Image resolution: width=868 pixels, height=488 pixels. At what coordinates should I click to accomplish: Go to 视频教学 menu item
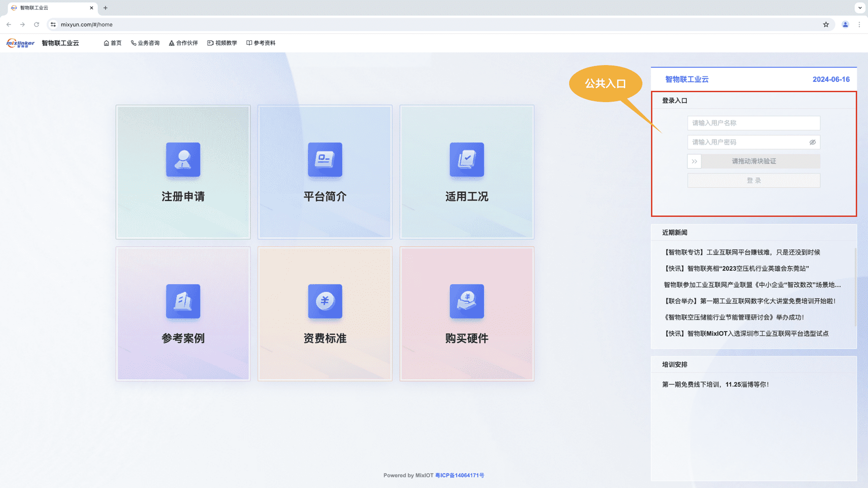pyautogui.click(x=222, y=43)
